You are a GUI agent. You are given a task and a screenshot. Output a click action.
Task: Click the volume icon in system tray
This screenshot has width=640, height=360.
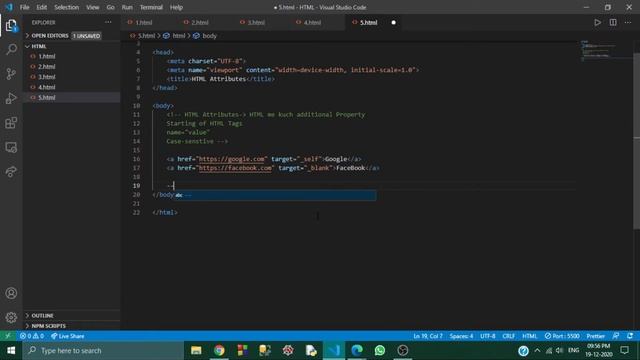560,351
